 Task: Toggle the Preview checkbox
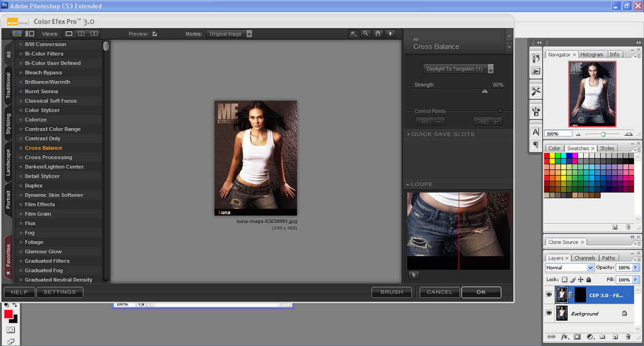pos(155,33)
